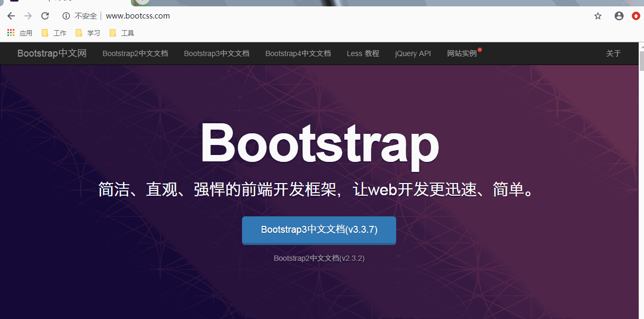Reload the page with the refresh icon

[45, 16]
